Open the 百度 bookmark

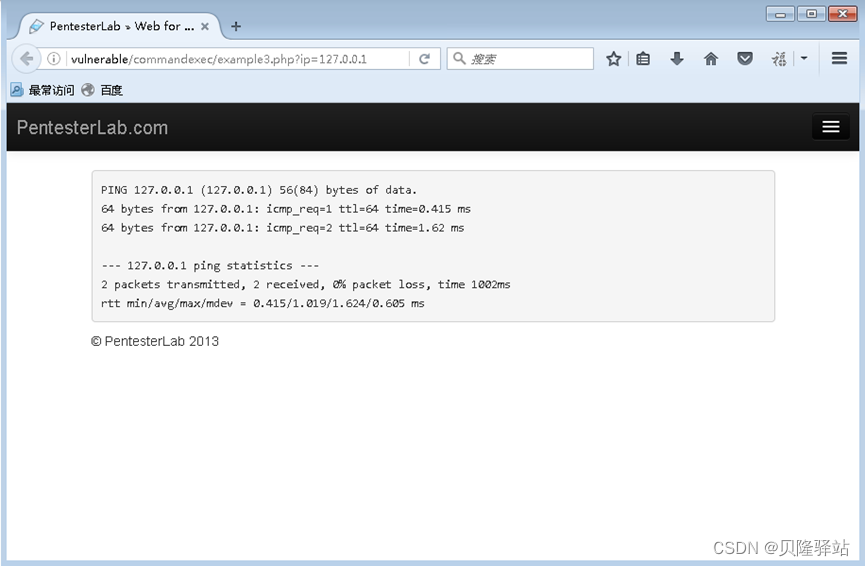(102, 90)
